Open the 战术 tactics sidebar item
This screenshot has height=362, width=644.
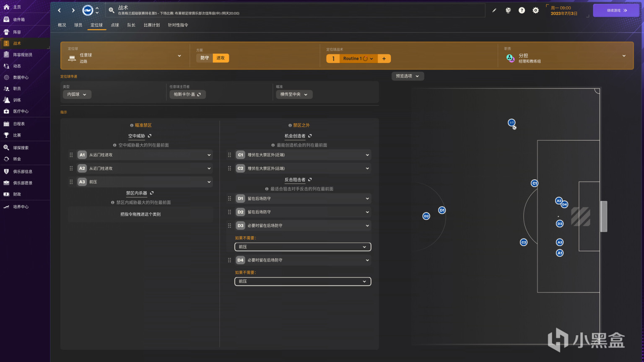(x=25, y=43)
